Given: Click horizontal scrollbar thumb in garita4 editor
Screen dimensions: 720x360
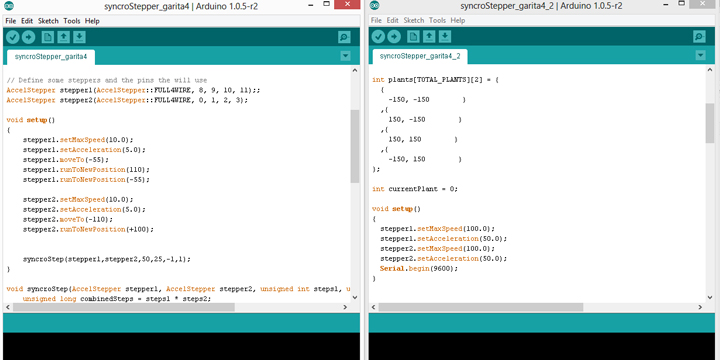Looking at the screenshot, I should coord(124,307).
